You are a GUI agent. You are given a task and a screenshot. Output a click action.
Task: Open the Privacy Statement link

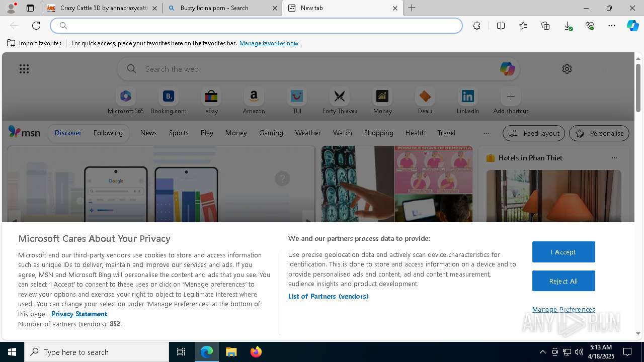click(79, 314)
